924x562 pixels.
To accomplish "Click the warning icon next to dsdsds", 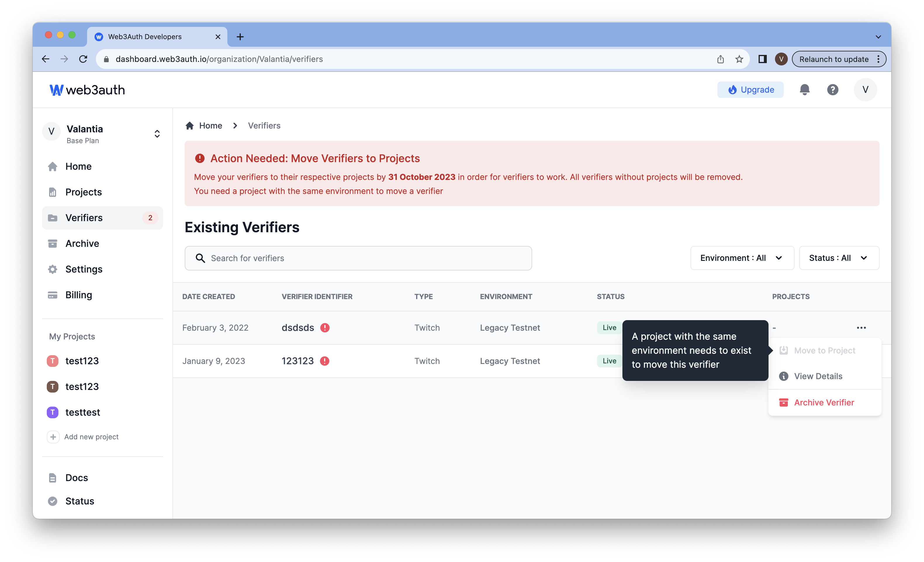I will [x=325, y=328].
